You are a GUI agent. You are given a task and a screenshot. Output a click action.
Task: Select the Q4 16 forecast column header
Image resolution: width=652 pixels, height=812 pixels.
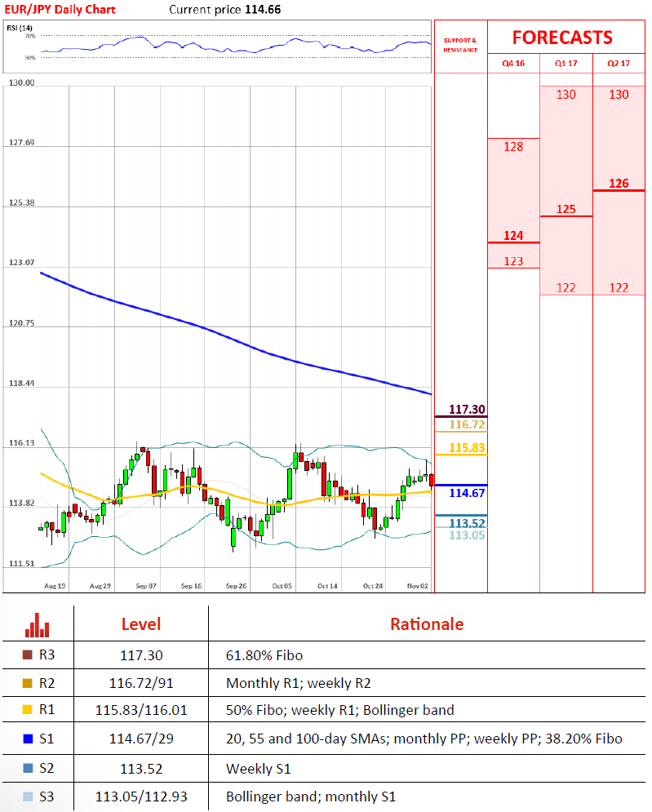click(513, 63)
